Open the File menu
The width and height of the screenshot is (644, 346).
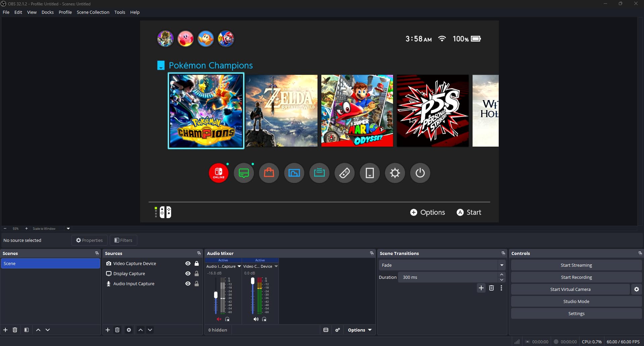coord(6,12)
